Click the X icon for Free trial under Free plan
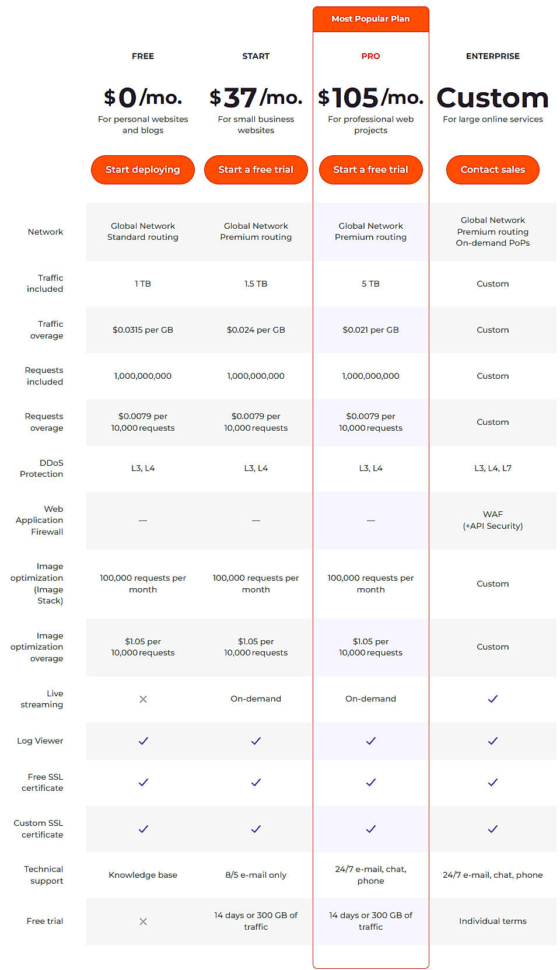 tap(143, 922)
